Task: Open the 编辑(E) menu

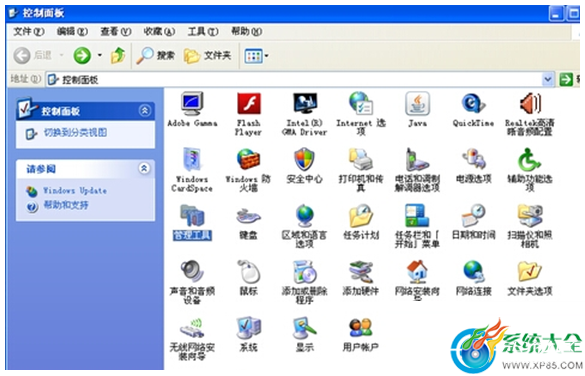Action: (72, 32)
